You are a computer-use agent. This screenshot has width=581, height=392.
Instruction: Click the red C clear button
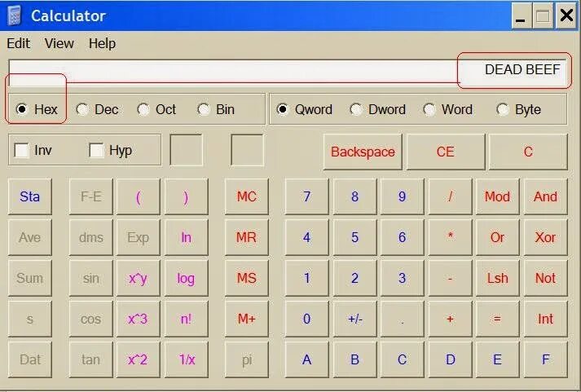528,152
